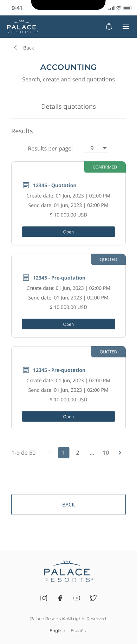Click the Facebook icon in footer
This screenshot has width=137, height=644.
click(x=60, y=598)
